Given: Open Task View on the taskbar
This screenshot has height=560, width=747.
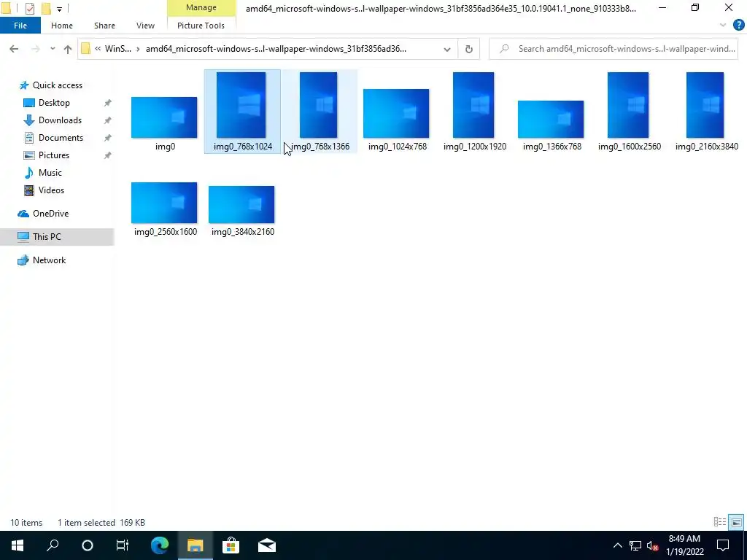Looking at the screenshot, I should tap(123, 545).
